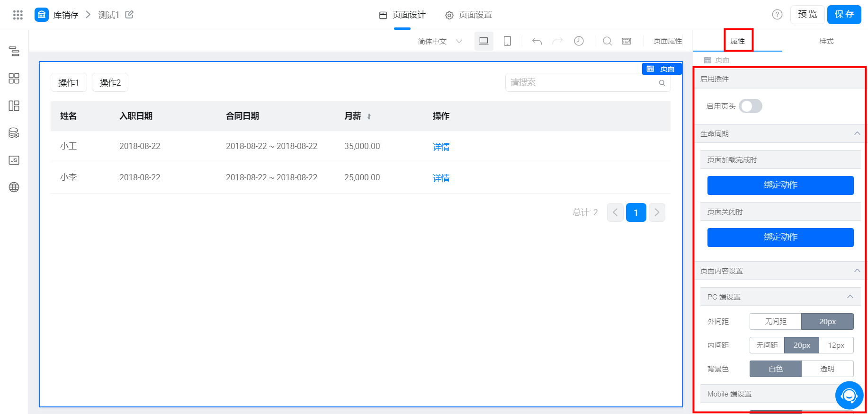Click the undo arrow icon
The height and width of the screenshot is (414, 868).
pyautogui.click(x=537, y=41)
